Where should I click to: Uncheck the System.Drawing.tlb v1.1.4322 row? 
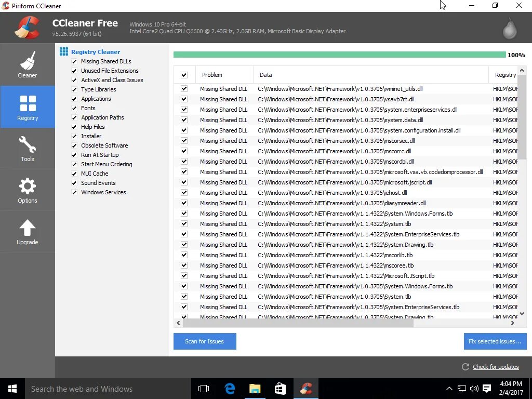[x=184, y=245]
